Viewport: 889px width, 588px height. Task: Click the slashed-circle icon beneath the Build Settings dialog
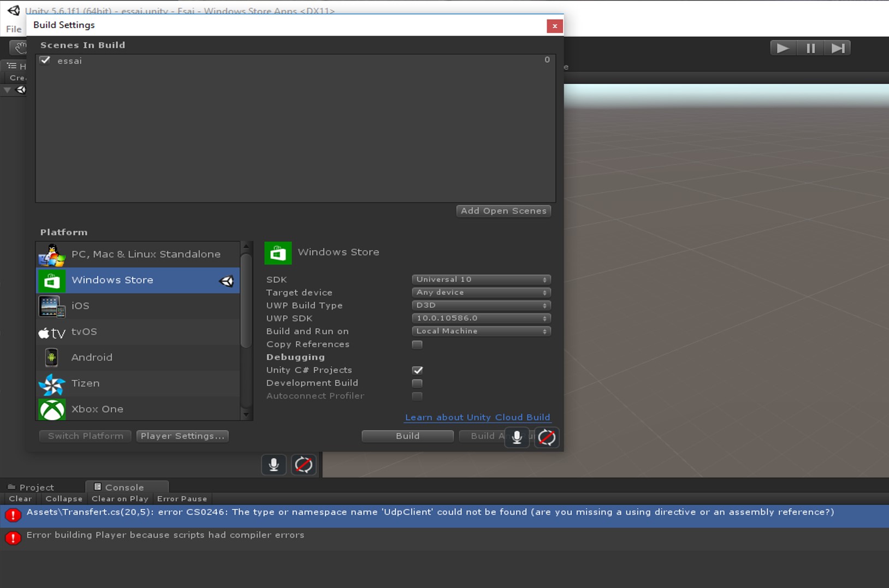coord(304,465)
